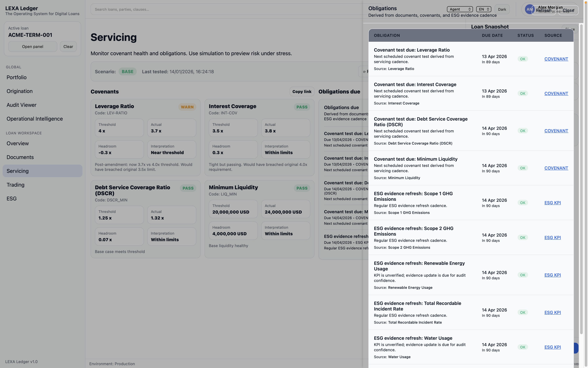Click the Copy link button

302,92
